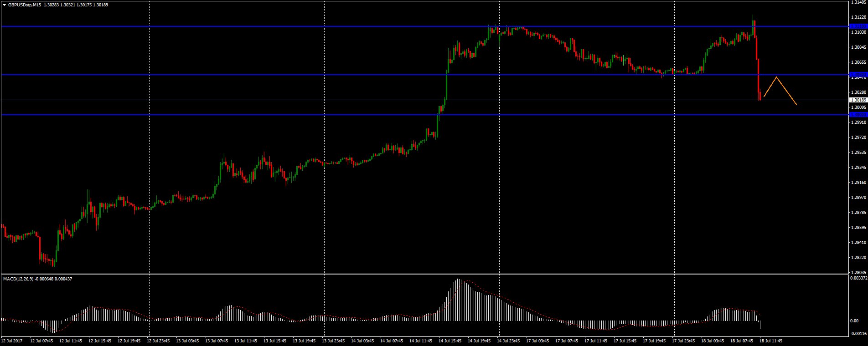The width and height of the screenshot is (868, 346).
Task: Click the 13 Jul 23:45 time label
Action: [333, 341]
